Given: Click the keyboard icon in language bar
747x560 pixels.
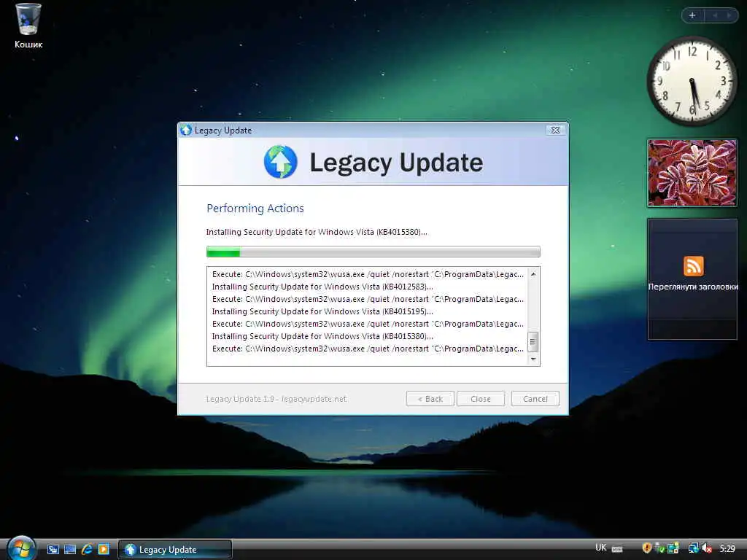Looking at the screenshot, I should (617, 549).
